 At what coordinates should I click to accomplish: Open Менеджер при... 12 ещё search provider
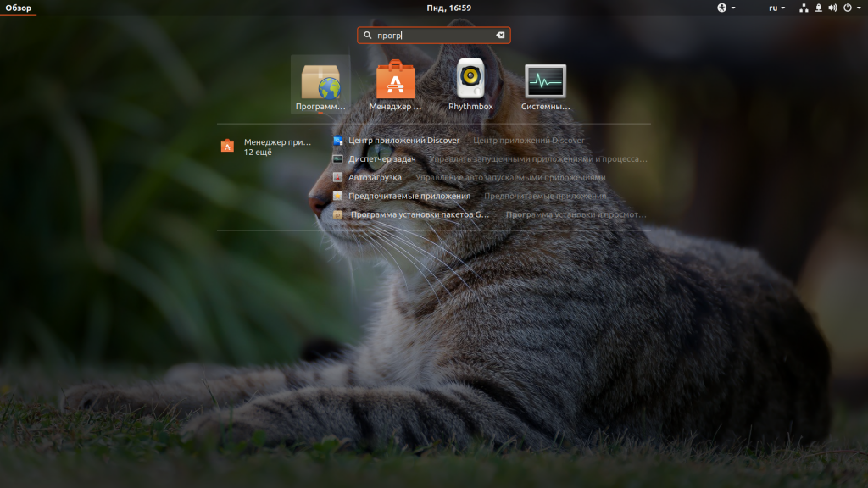pos(267,147)
